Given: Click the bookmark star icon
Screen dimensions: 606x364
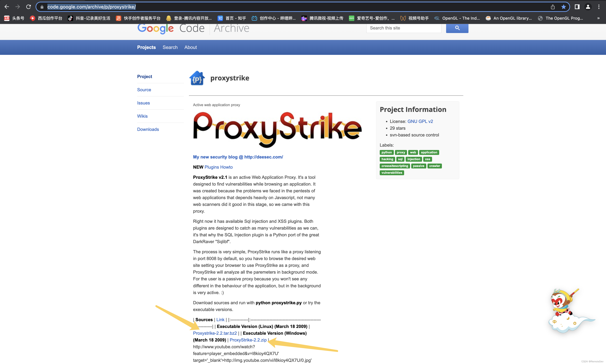Looking at the screenshot, I should click(x=563, y=7).
